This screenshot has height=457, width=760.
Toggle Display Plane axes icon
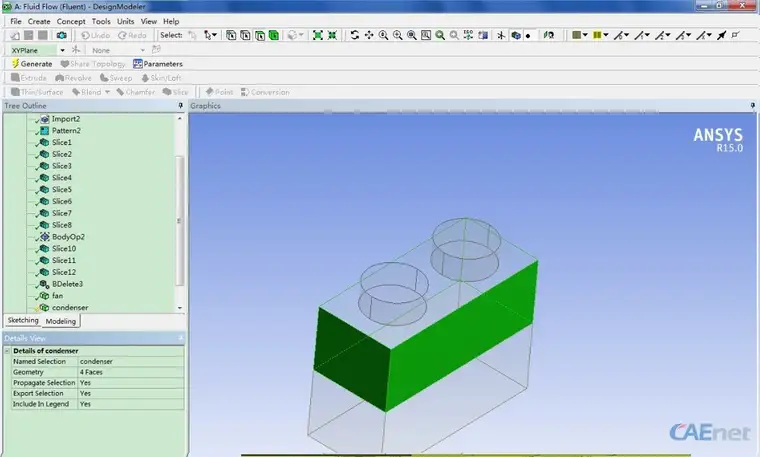point(501,35)
